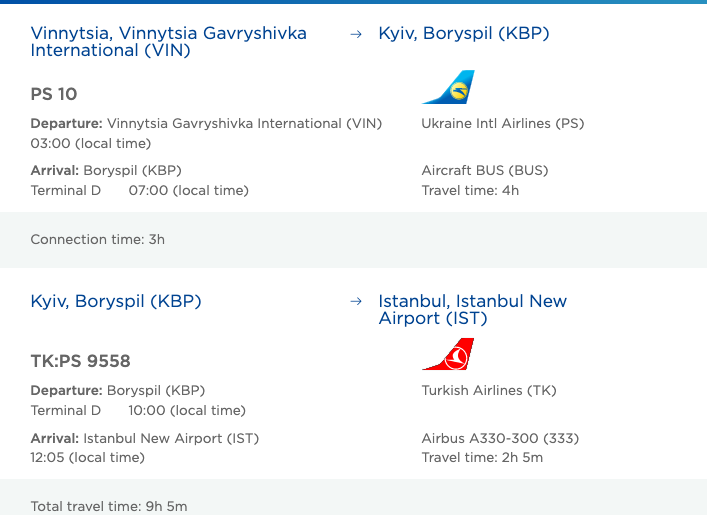Click the arrow after the Vinnytsia heading

coord(355,34)
